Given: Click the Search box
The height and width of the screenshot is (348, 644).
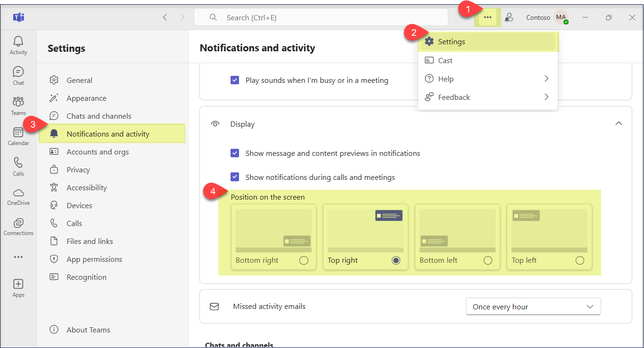Looking at the screenshot, I should [x=321, y=17].
